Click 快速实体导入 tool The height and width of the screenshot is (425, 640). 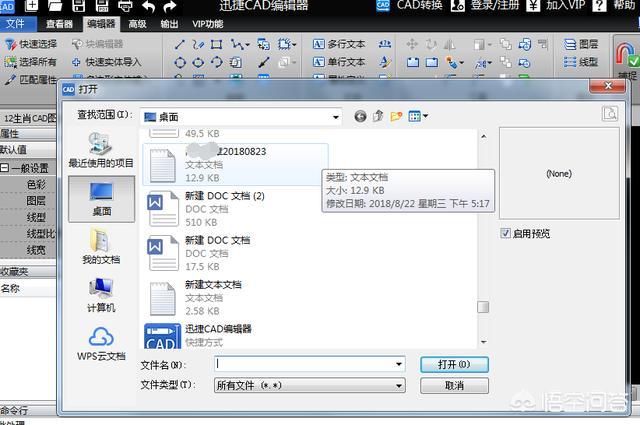[x=106, y=62]
